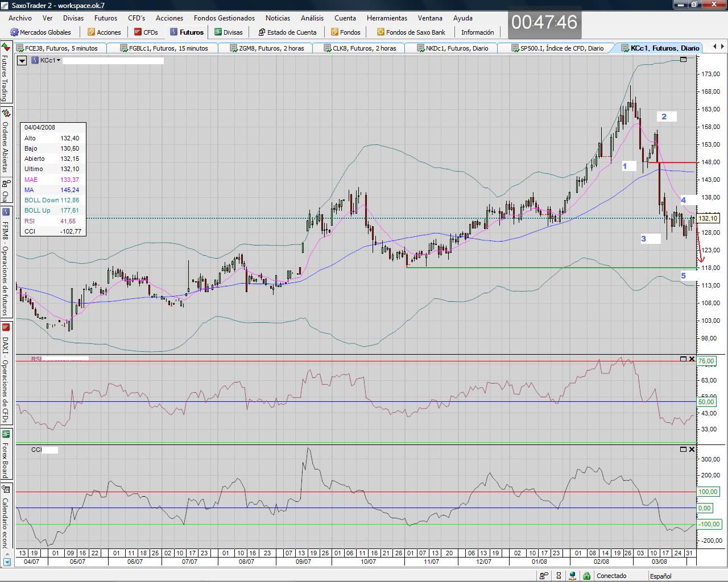Click the Información toolbar button

click(477, 32)
